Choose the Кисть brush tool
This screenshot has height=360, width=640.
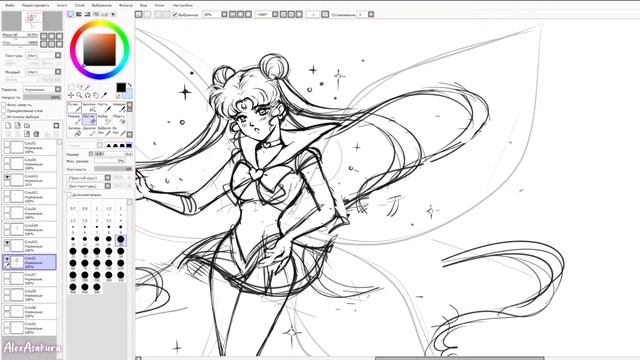104,107
